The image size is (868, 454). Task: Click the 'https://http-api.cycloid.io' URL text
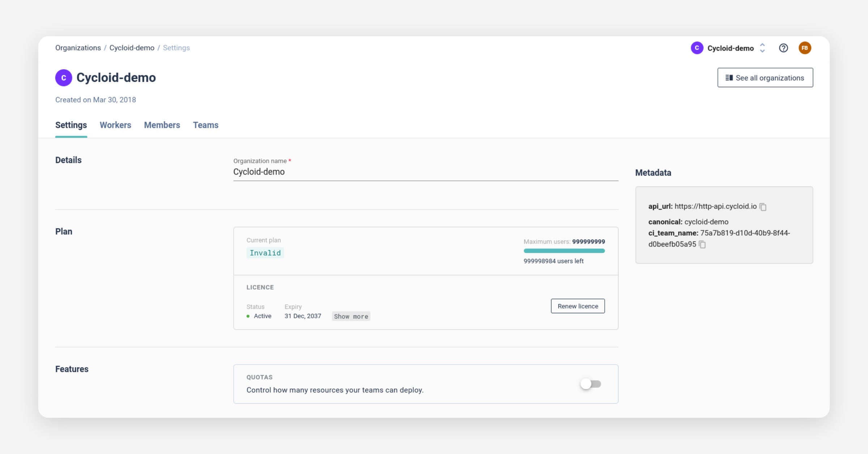pyautogui.click(x=715, y=206)
